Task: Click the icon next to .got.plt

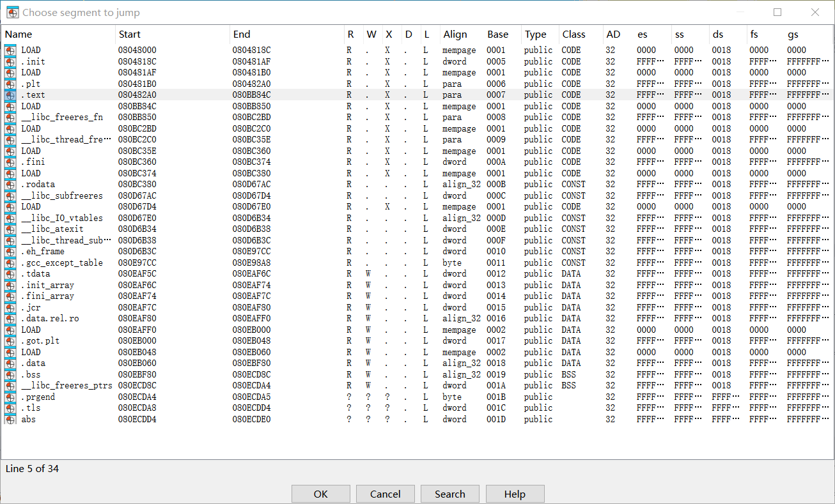Action: tap(10, 341)
